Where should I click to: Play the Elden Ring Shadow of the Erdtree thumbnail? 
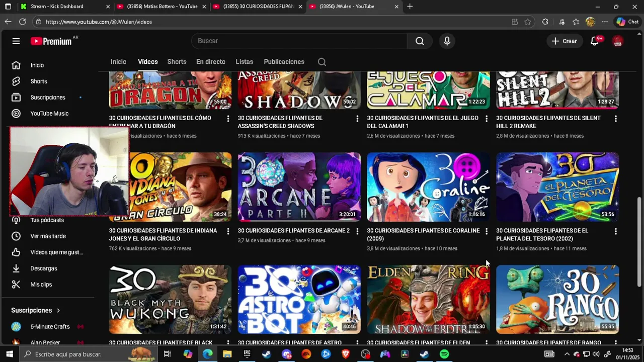click(428, 300)
